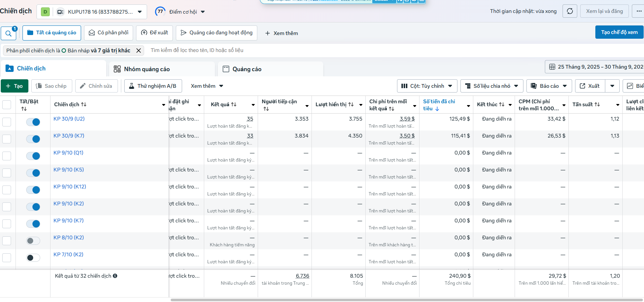Switch to the Nhóm quảng cáo tab
This screenshot has height=302, width=644.
coord(162,69)
